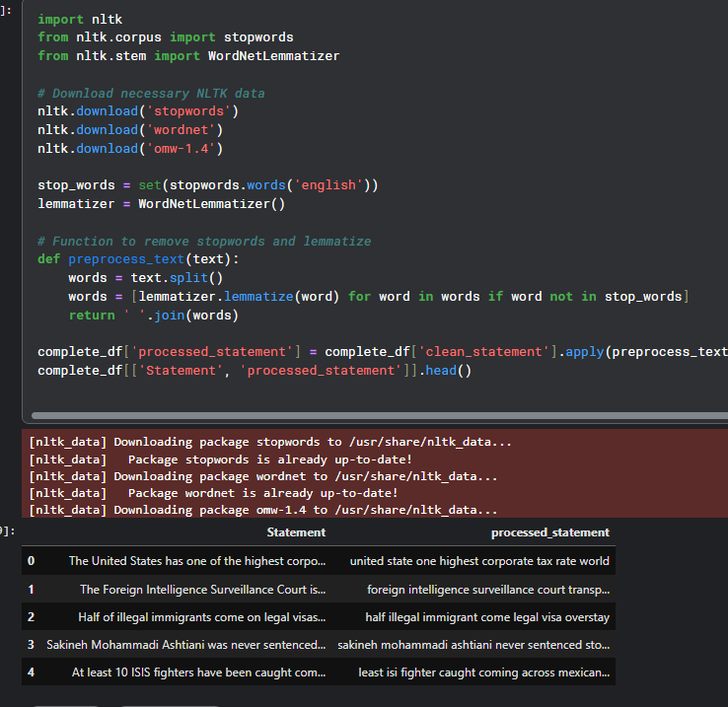
Task: Click the nltk.download('omw-1.4') line
Action: tap(130, 149)
